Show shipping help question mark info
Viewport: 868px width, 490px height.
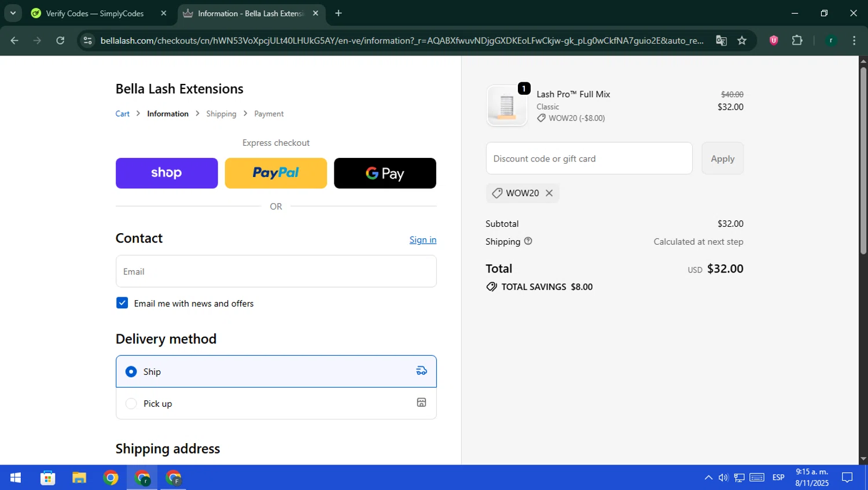coord(528,241)
